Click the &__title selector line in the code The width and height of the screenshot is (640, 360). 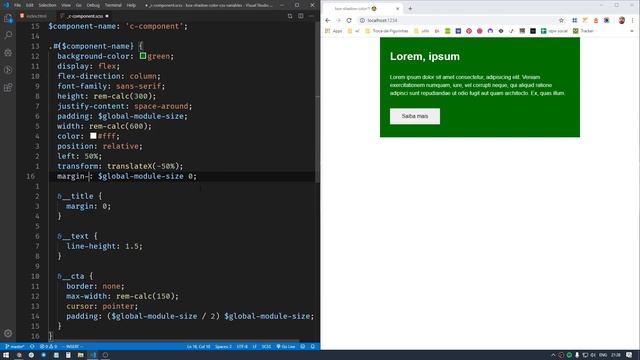click(x=80, y=196)
